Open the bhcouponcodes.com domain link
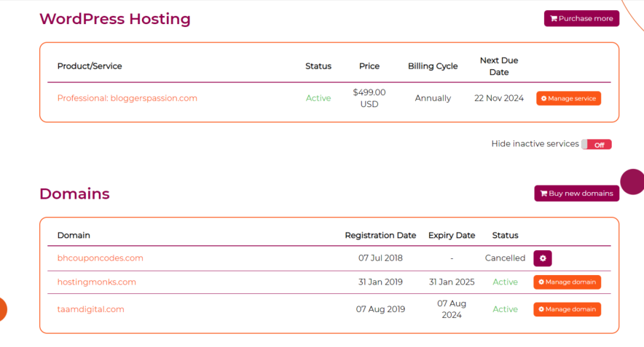Image resolution: width=644 pixels, height=347 pixels. pyautogui.click(x=101, y=258)
